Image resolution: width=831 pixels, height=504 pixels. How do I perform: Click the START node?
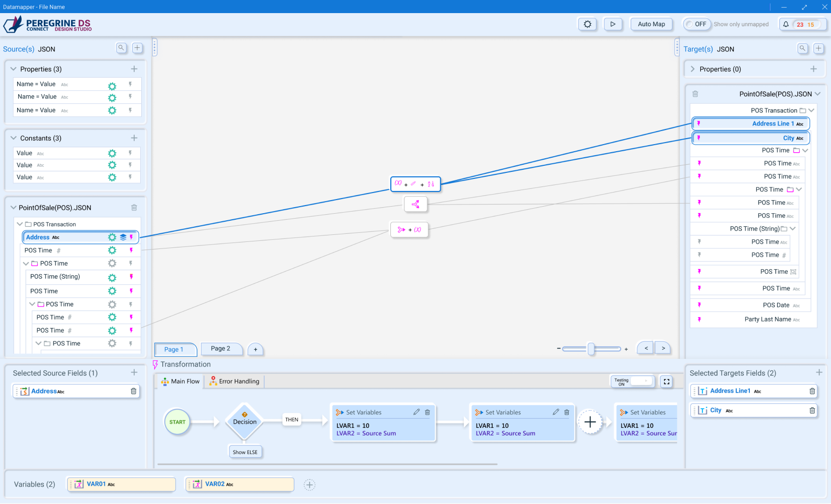click(x=177, y=422)
